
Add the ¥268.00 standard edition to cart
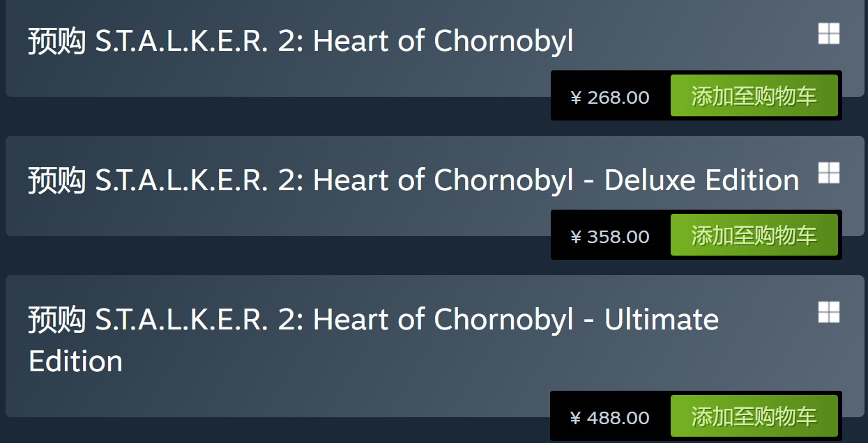(x=754, y=96)
